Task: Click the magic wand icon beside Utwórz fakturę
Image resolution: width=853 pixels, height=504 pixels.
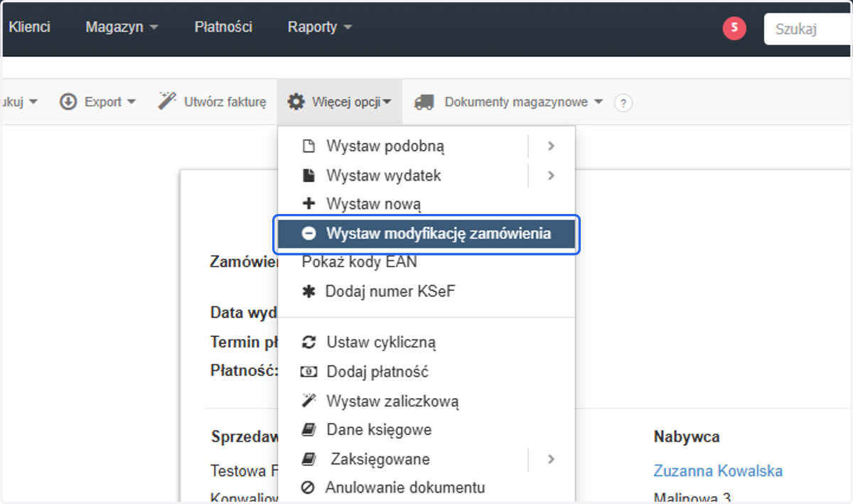Action: click(x=167, y=101)
